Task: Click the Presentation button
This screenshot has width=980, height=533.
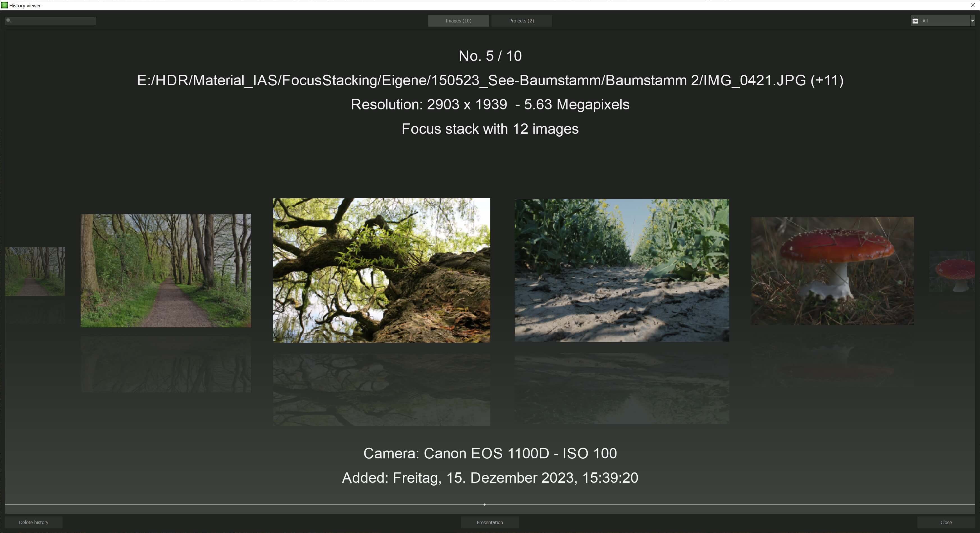Action: (489, 522)
